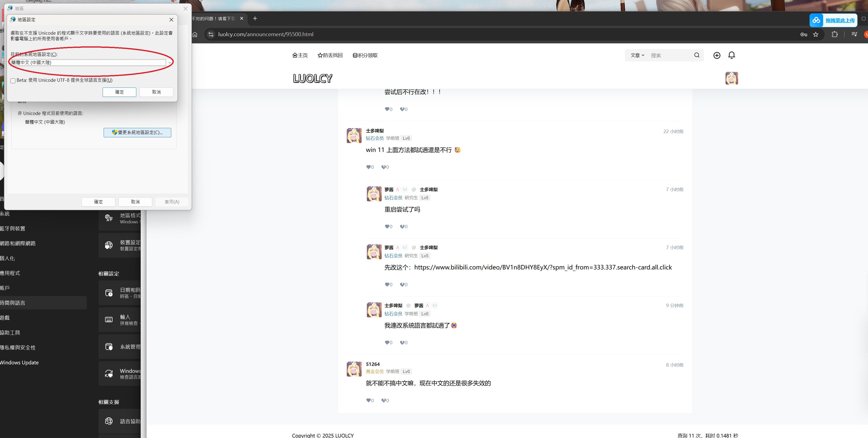This screenshot has height=438, width=868.
Task: Click the Windows language check icon
Action: point(109,374)
